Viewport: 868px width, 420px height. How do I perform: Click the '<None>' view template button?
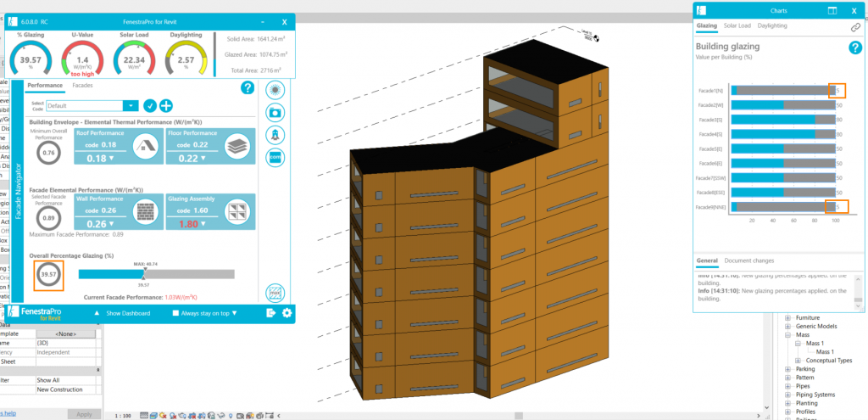point(65,334)
